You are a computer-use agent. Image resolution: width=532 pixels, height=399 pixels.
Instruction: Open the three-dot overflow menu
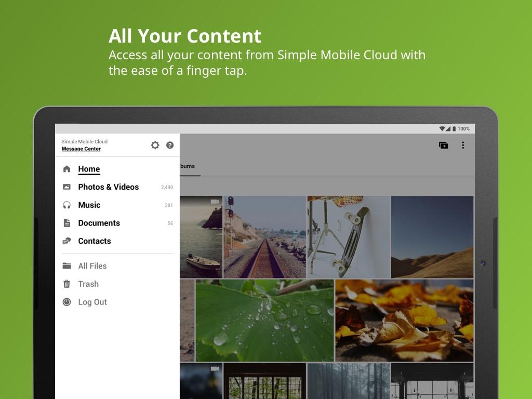tap(463, 145)
